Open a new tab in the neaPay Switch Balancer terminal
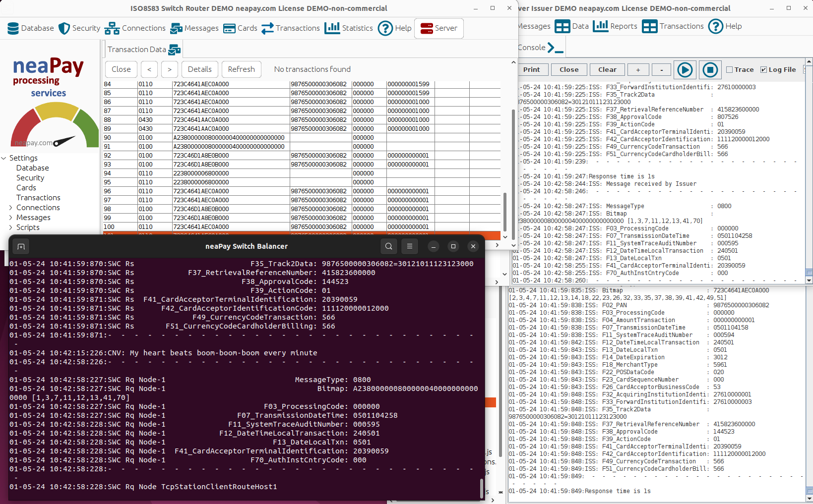Screen dimensions: 813x504 21,246
